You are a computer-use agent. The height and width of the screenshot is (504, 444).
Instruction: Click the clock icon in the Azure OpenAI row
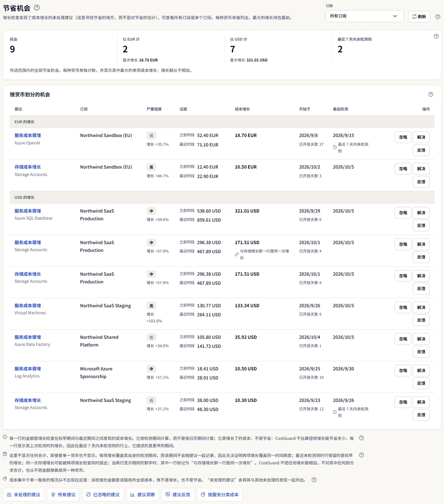coord(335,147)
